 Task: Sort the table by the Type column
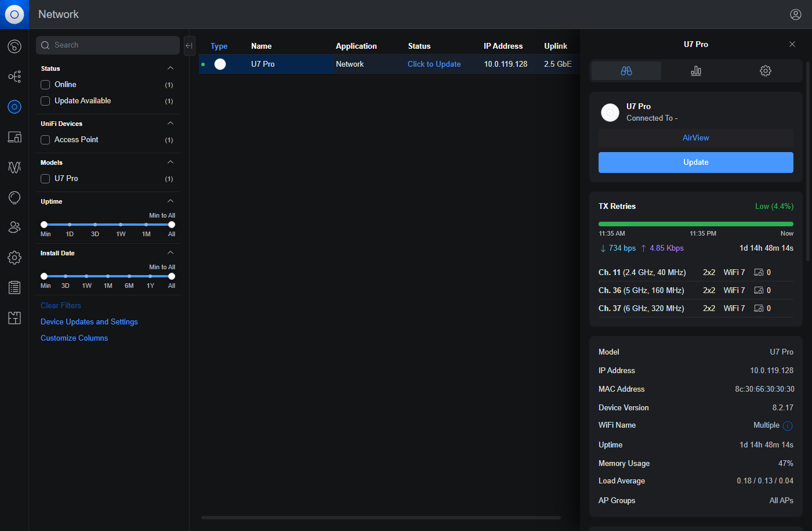point(219,46)
